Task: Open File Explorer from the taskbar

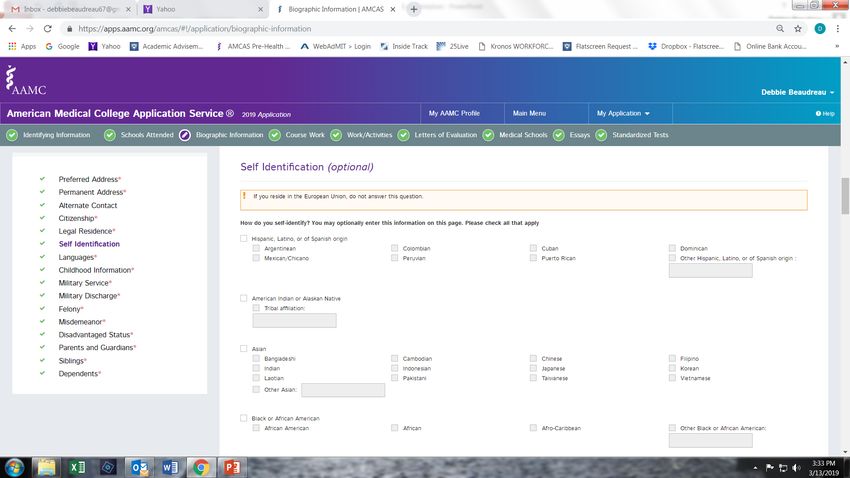Action: pos(46,467)
